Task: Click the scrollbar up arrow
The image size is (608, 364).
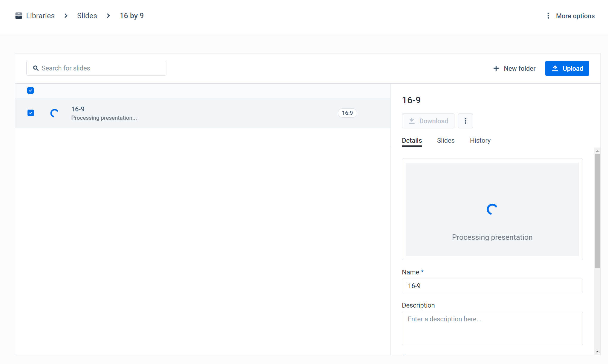Action: coord(597,151)
